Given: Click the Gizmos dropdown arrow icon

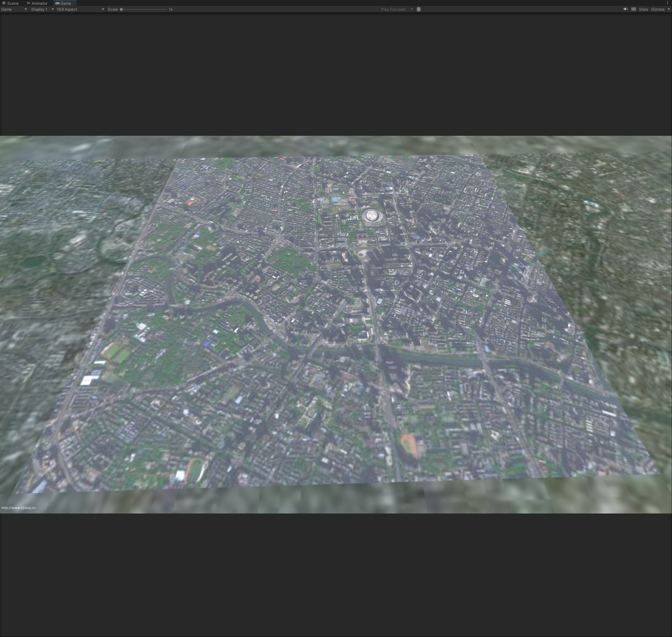Looking at the screenshot, I should pos(669,9).
